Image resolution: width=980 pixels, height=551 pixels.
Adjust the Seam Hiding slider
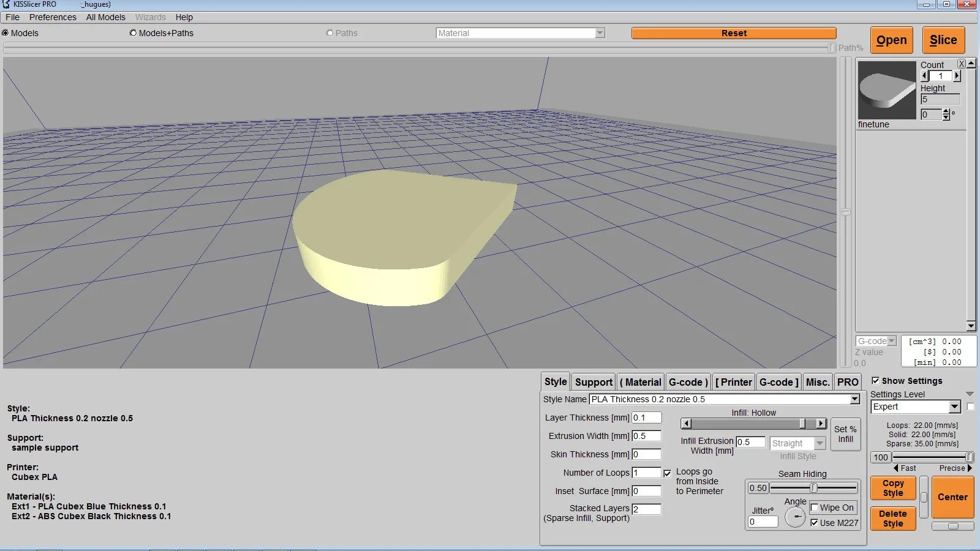coord(814,488)
